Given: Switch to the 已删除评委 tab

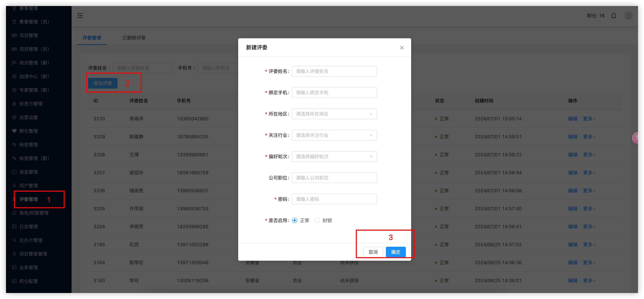Looking at the screenshot, I should click(134, 38).
